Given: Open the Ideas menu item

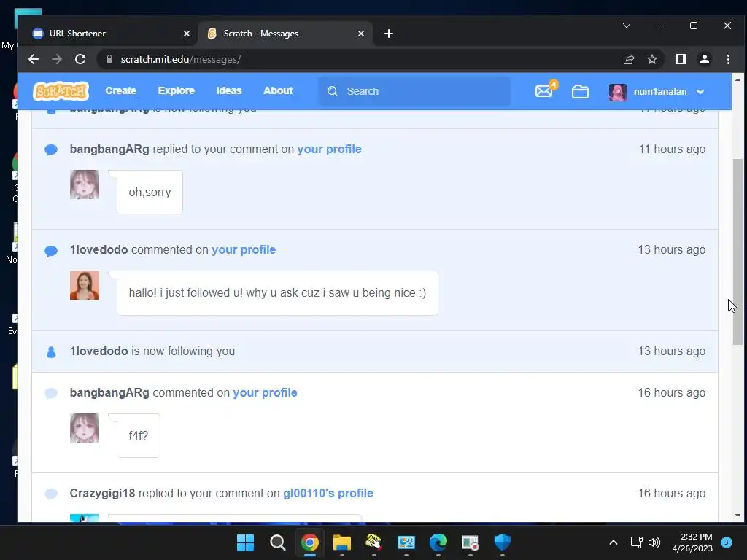Looking at the screenshot, I should click(x=228, y=90).
